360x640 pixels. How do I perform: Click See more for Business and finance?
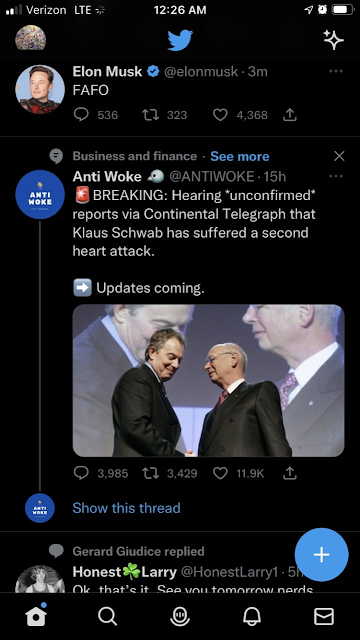point(240,156)
